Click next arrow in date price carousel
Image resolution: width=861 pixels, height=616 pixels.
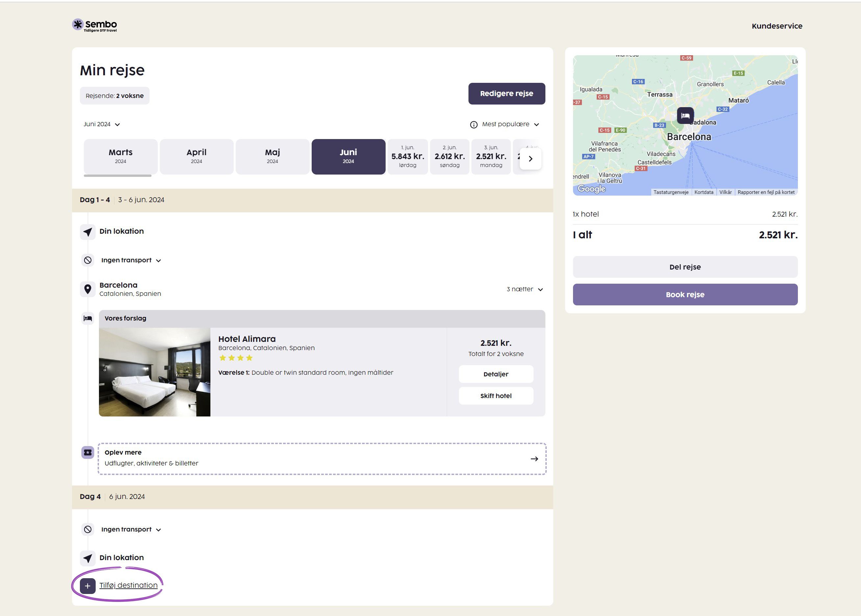(530, 158)
